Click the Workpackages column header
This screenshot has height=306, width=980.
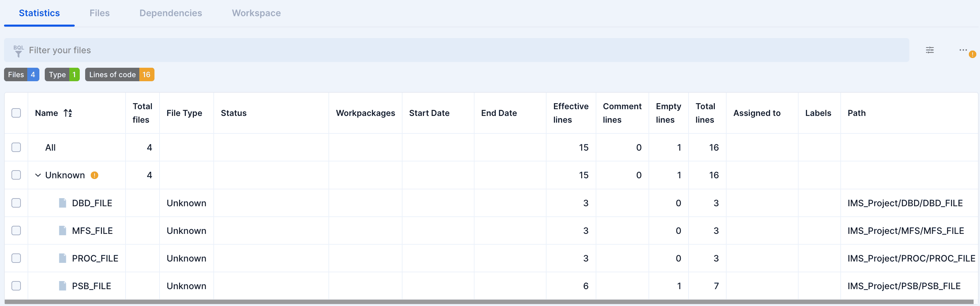pyautogui.click(x=365, y=113)
